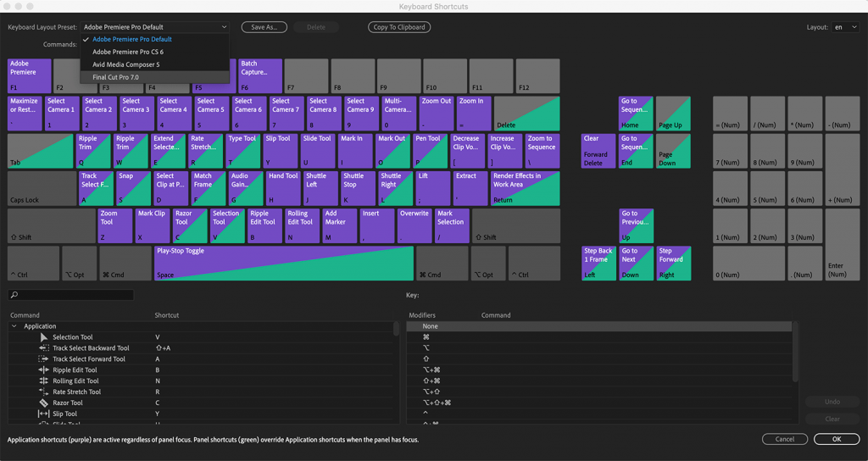Screen dimensions: 868x461
Task: Collapse the Application command group
Action: pyautogui.click(x=14, y=326)
